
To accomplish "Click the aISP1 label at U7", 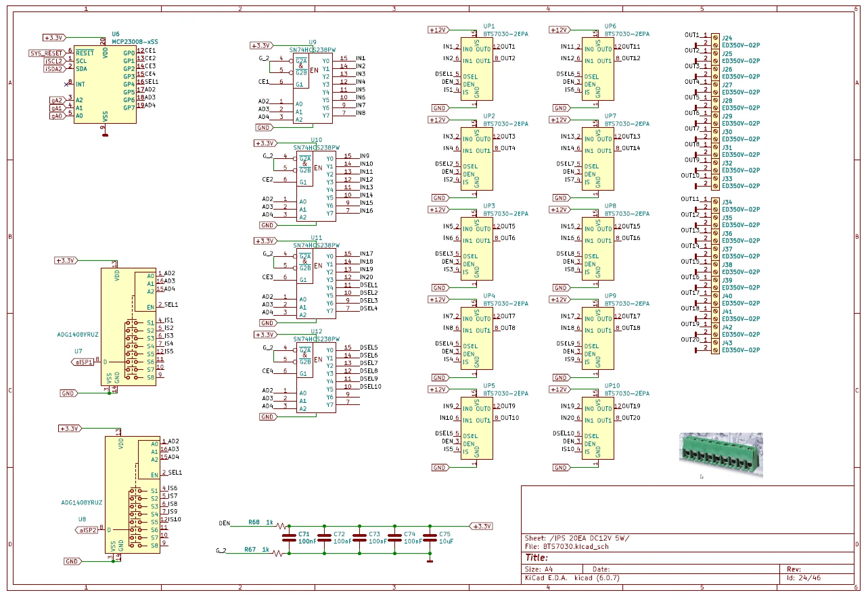I will click(x=83, y=362).
